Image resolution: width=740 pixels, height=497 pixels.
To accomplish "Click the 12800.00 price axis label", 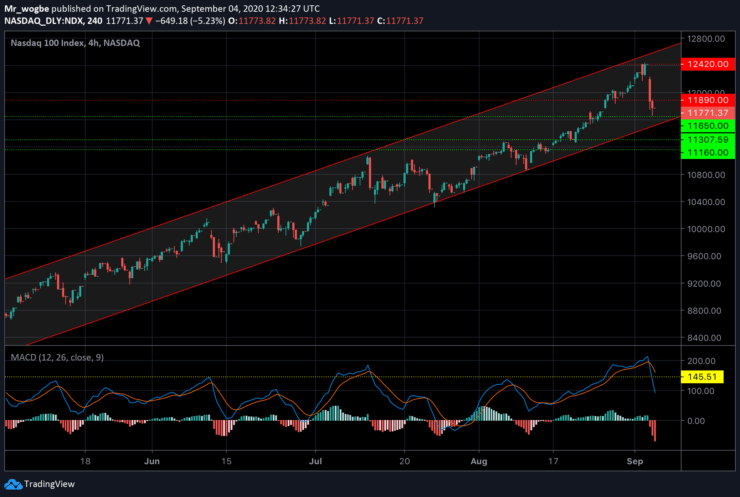I will click(706, 39).
